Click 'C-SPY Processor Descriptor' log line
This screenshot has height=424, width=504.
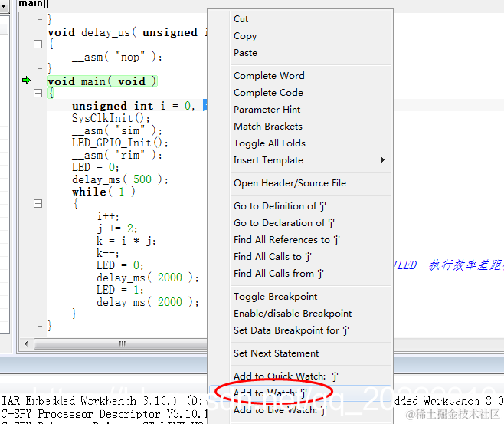[103, 414]
